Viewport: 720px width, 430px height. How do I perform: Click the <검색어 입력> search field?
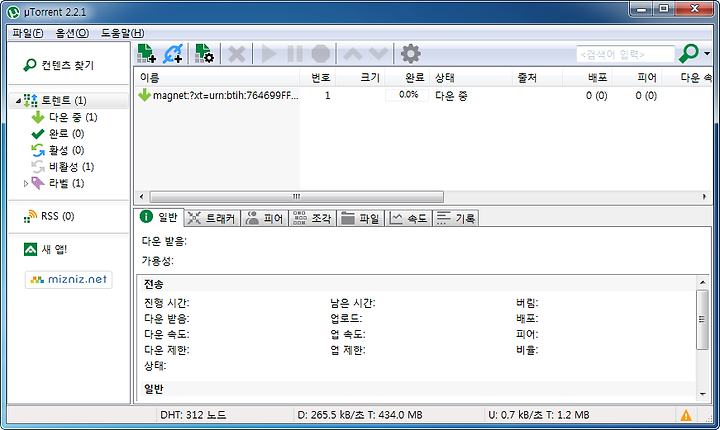point(625,54)
